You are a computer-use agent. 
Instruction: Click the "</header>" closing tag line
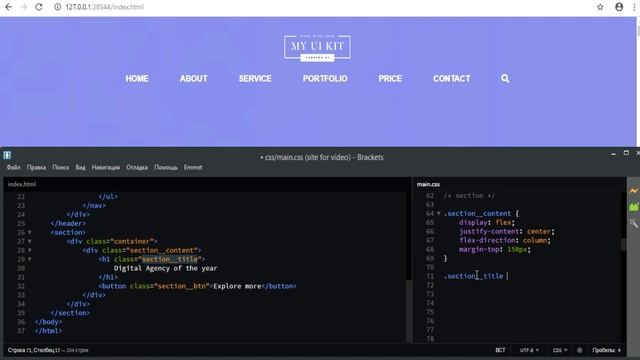coord(68,223)
